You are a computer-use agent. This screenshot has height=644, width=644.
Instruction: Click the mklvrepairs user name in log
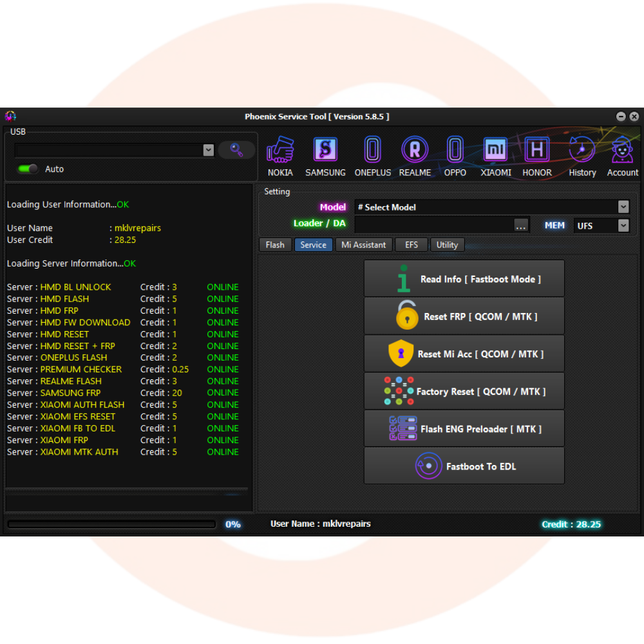[138, 228]
